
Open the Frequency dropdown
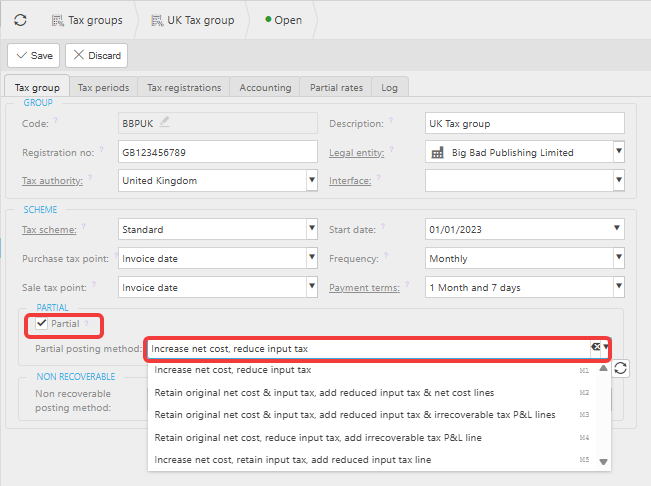tap(619, 258)
